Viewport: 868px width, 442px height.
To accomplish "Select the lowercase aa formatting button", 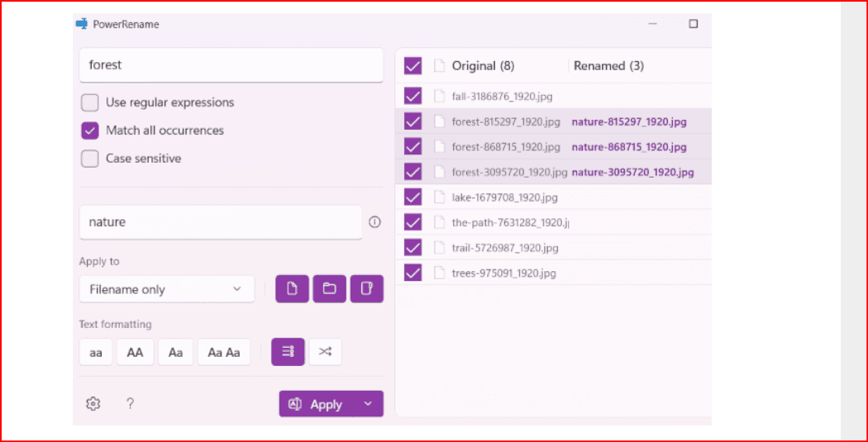I will 96,352.
